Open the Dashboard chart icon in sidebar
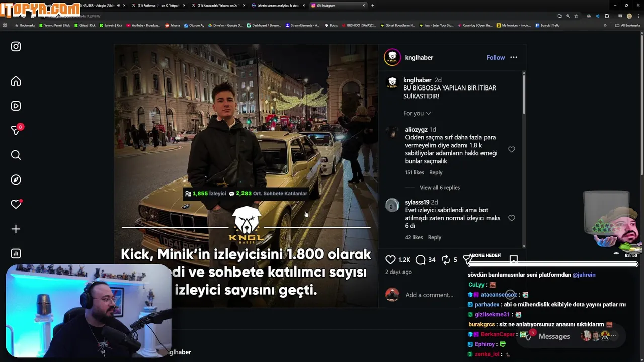 [x=16, y=254]
